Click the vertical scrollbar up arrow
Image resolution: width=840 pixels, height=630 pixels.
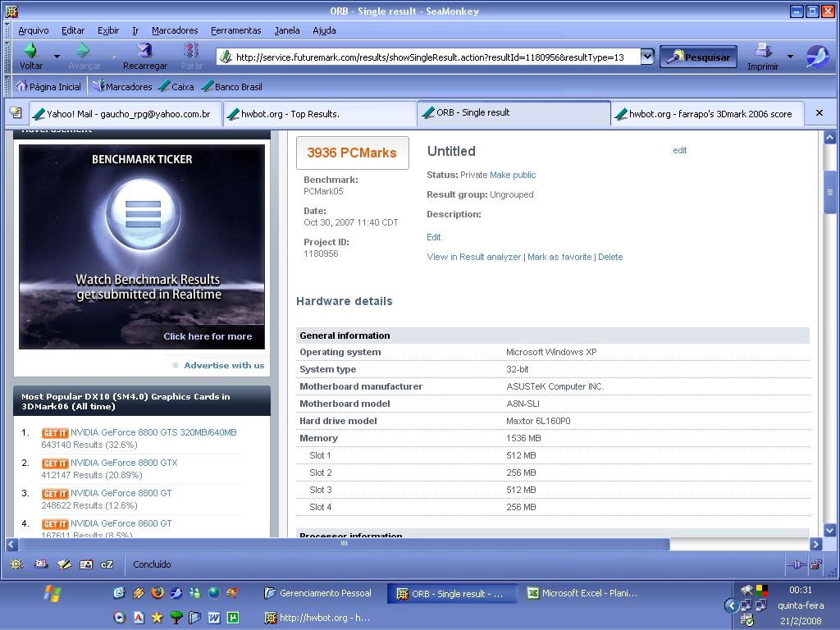830,138
